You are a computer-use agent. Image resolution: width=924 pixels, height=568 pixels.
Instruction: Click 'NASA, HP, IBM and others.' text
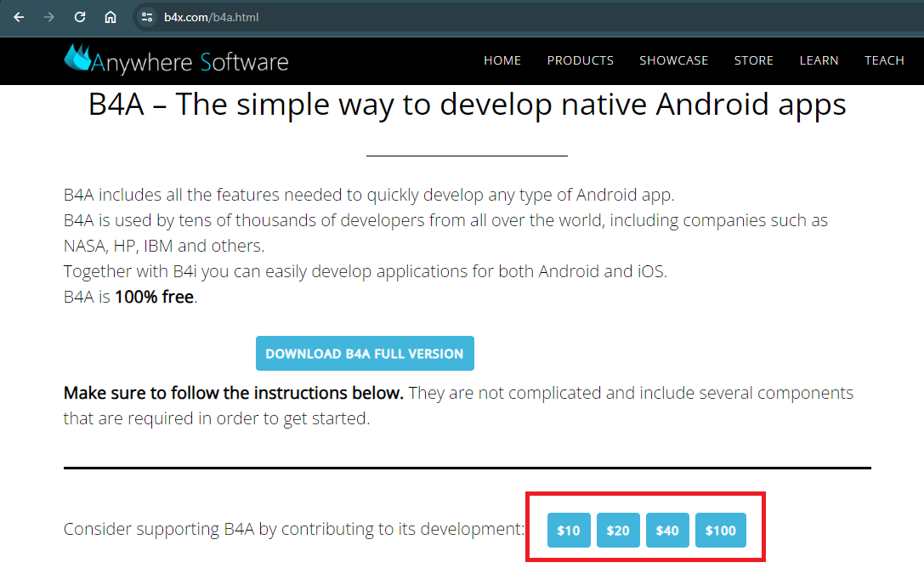pos(164,246)
